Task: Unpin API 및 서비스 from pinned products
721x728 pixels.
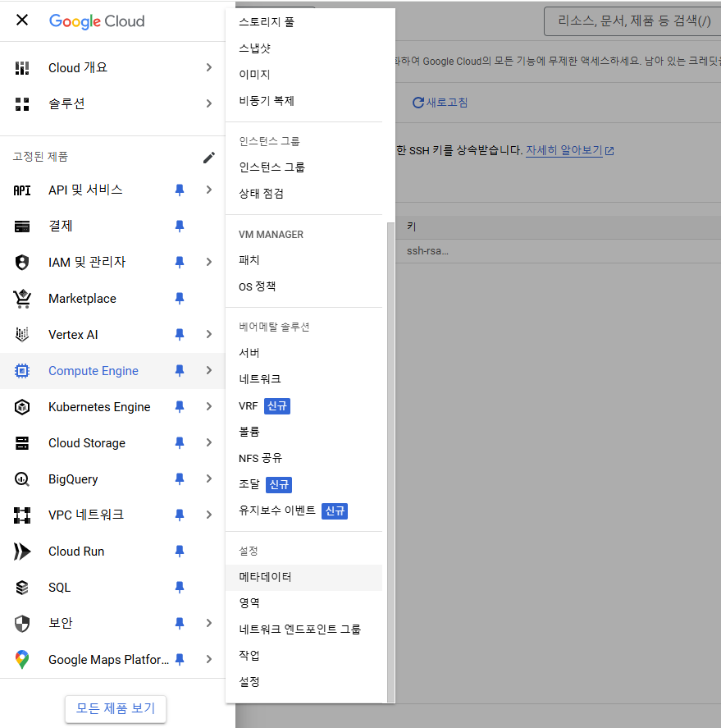Action: [180, 190]
